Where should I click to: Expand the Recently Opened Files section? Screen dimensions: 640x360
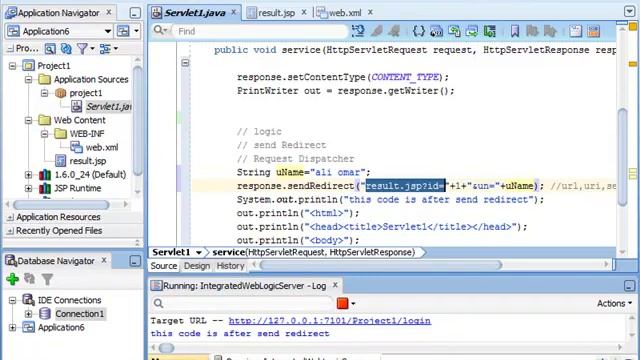point(10,231)
